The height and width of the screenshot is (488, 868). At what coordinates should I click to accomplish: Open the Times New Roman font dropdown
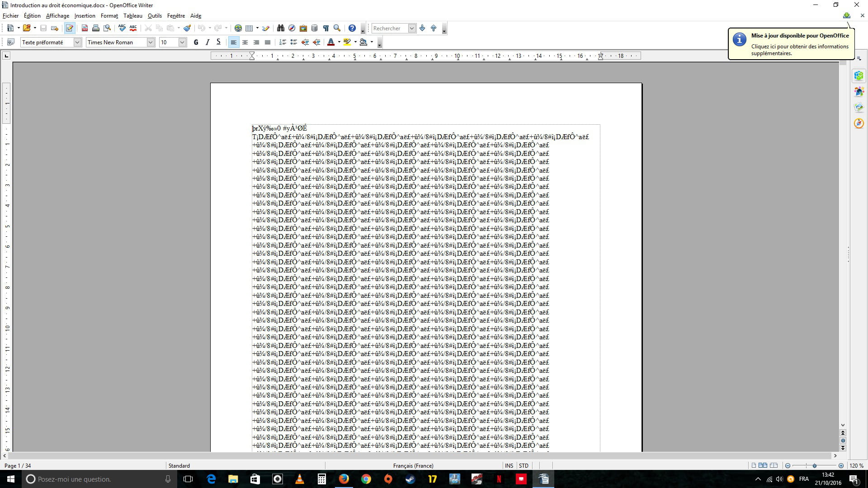point(151,42)
